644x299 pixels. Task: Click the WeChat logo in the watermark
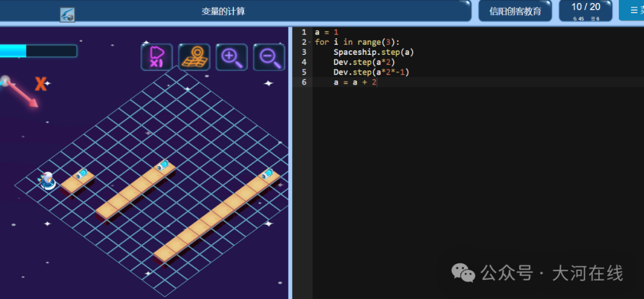[x=463, y=273]
